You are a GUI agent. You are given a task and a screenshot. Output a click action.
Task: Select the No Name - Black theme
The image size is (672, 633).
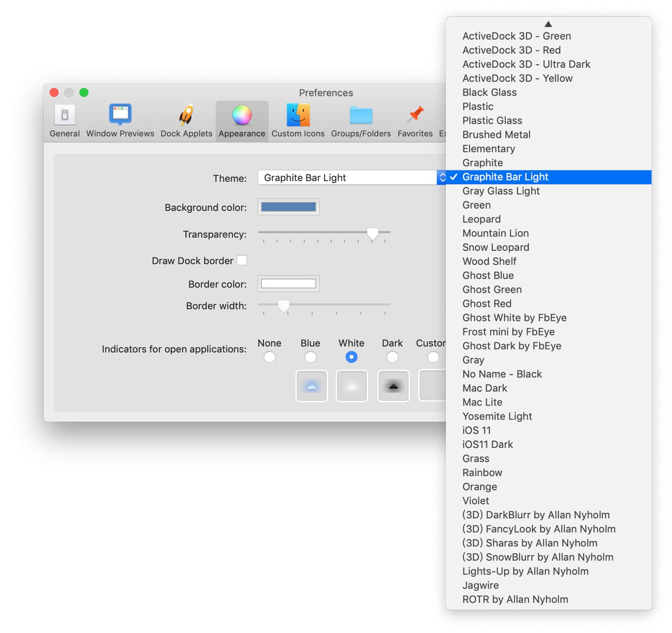pos(549,374)
